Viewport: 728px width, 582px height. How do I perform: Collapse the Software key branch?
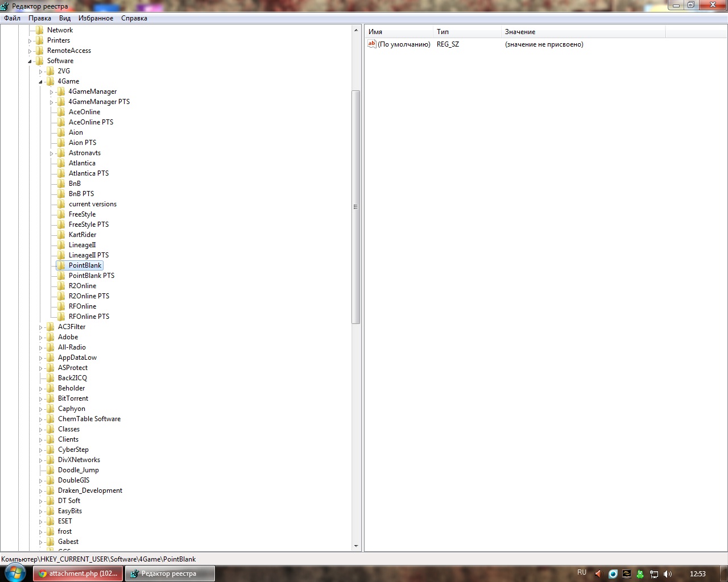[x=30, y=61]
